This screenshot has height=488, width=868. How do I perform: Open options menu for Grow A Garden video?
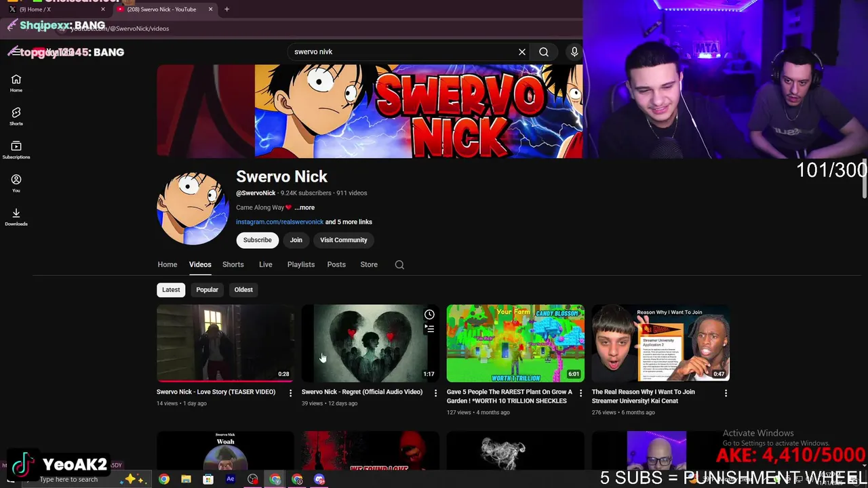[x=580, y=393]
